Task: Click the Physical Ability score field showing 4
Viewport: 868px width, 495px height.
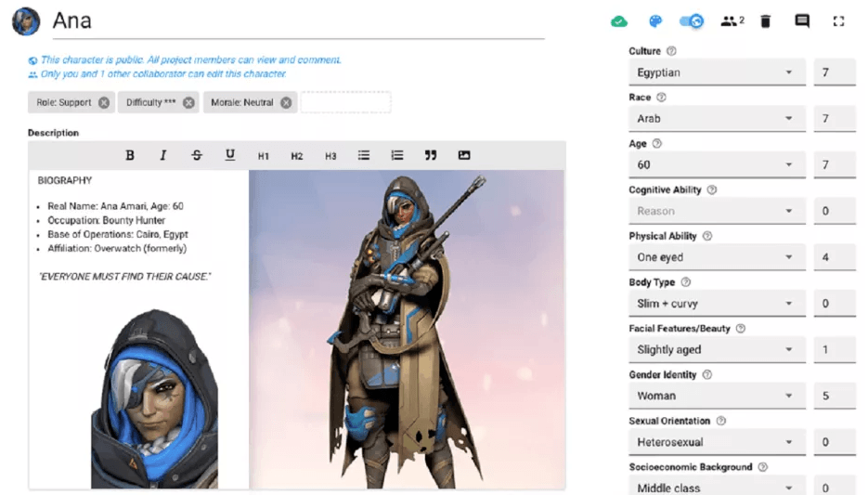Action: point(835,257)
